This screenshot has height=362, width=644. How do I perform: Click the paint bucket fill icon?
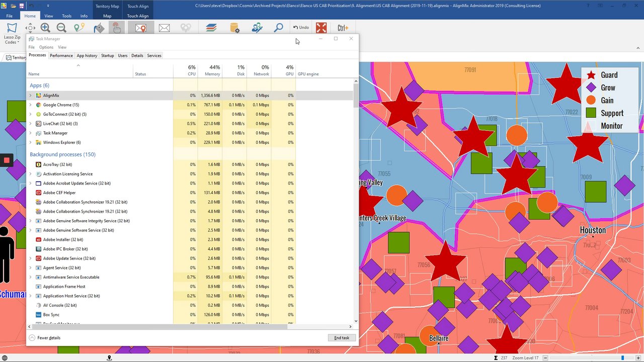point(99,28)
